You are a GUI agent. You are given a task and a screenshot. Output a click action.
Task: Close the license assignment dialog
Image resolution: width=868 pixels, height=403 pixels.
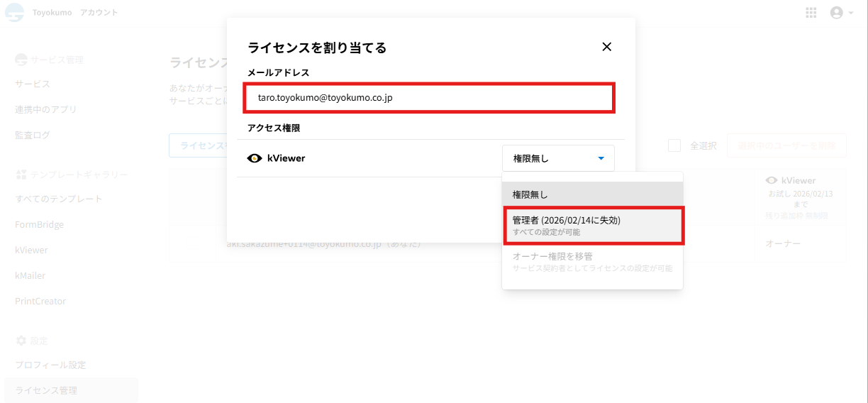[606, 47]
